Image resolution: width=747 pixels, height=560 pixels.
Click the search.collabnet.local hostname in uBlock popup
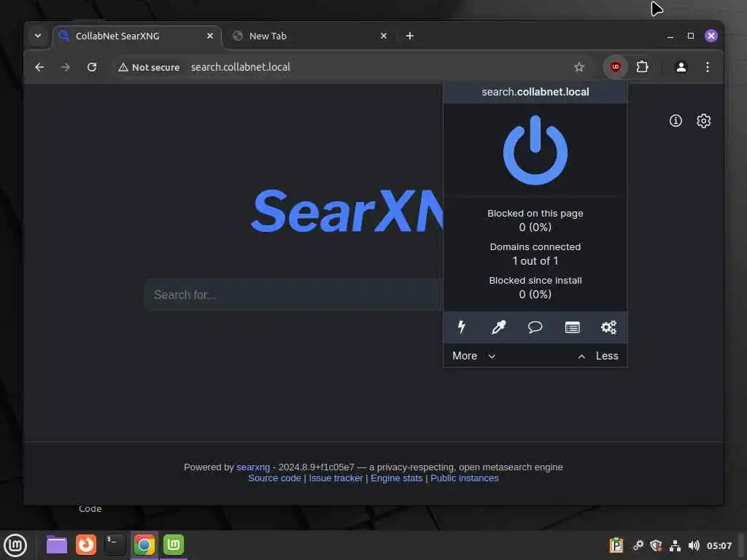[x=535, y=92]
